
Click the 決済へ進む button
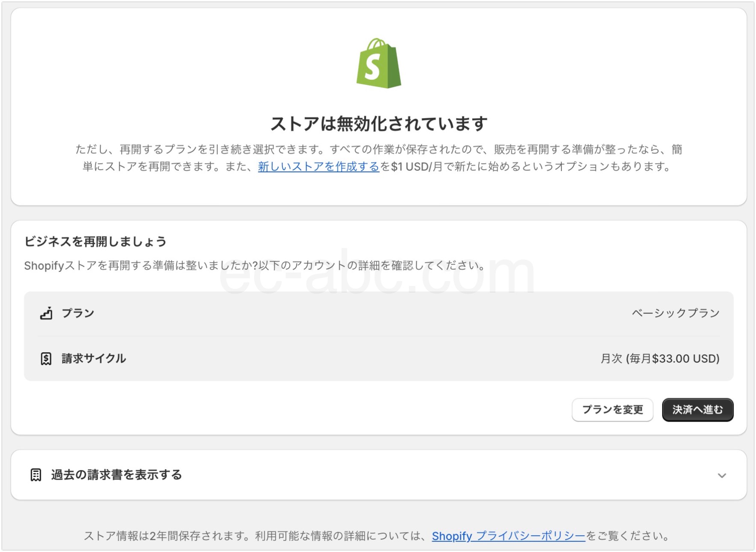(x=698, y=410)
